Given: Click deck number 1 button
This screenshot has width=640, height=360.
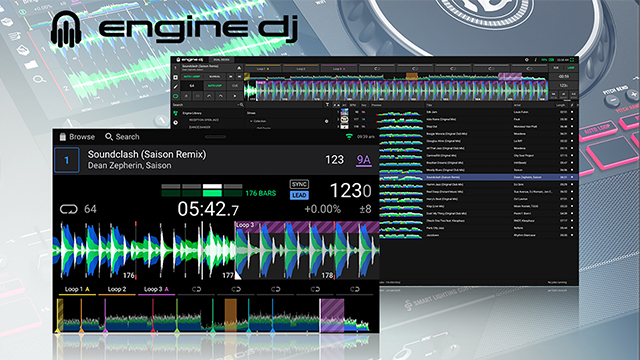Looking at the screenshot, I should pos(67,160).
